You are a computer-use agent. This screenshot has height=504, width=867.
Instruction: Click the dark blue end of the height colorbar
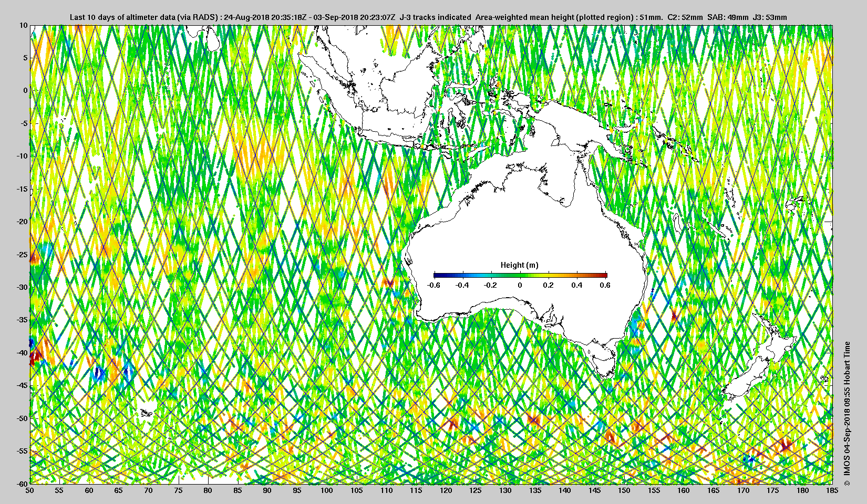(x=437, y=275)
